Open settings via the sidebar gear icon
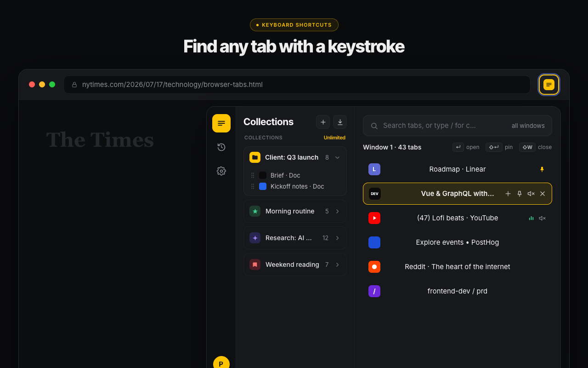The height and width of the screenshot is (368, 588). pos(221,171)
